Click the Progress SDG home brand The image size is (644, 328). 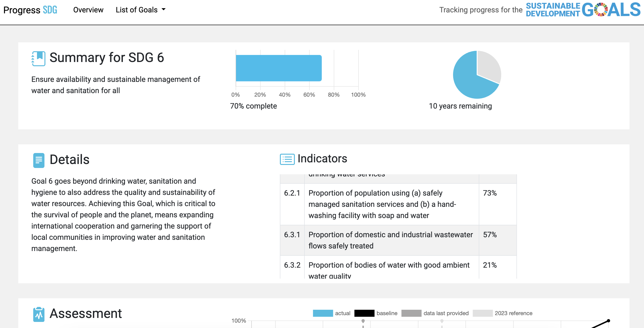pyautogui.click(x=30, y=10)
